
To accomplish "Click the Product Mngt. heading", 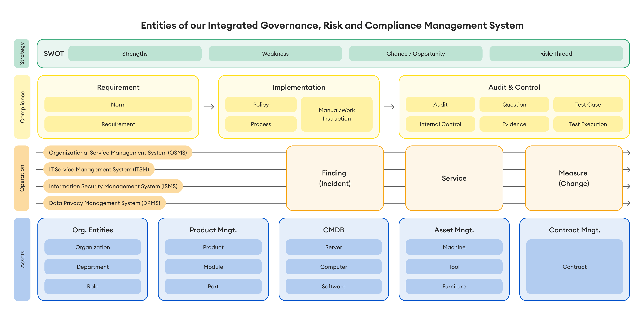I will [x=213, y=230].
